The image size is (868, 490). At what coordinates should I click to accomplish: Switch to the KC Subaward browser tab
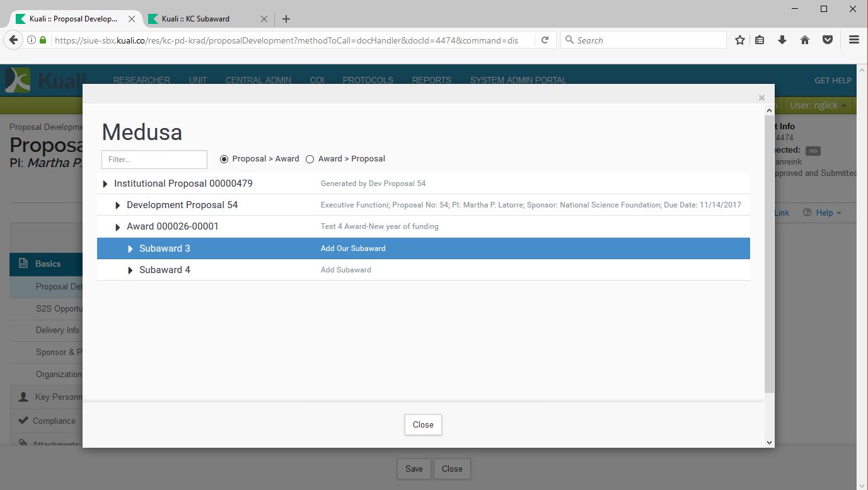pos(202,19)
